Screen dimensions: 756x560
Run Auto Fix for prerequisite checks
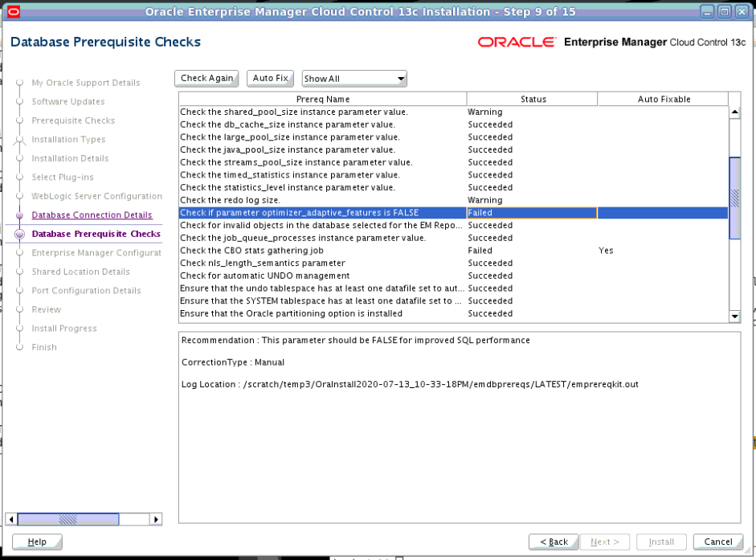pos(270,79)
